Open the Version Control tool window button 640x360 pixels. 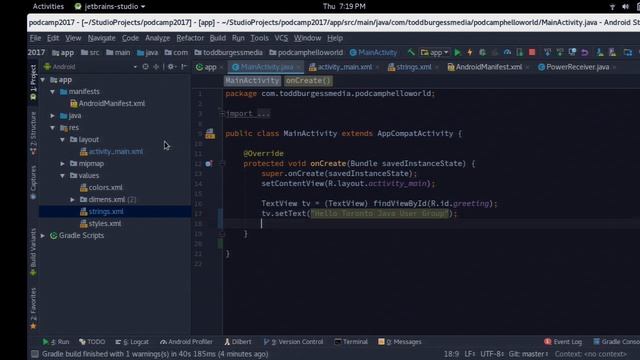click(x=293, y=342)
